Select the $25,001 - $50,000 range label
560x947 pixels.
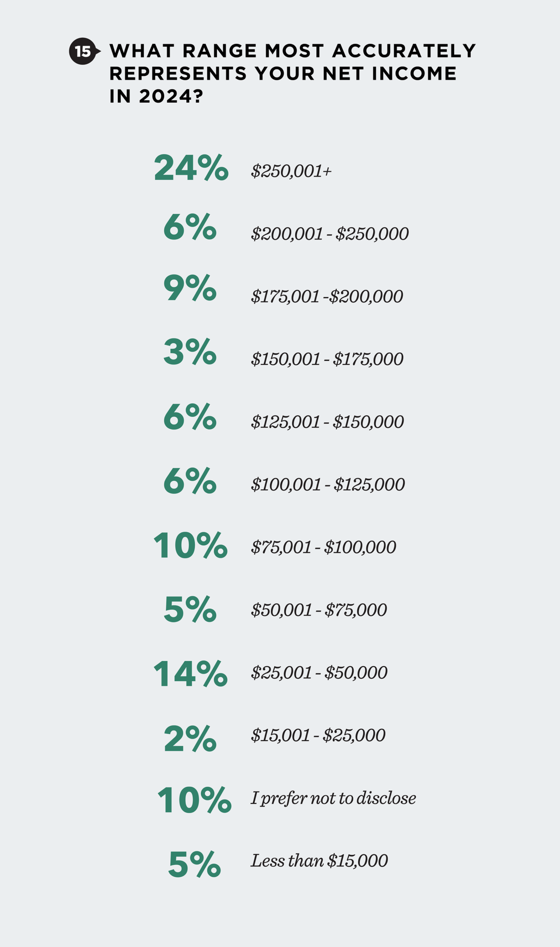tap(319, 673)
